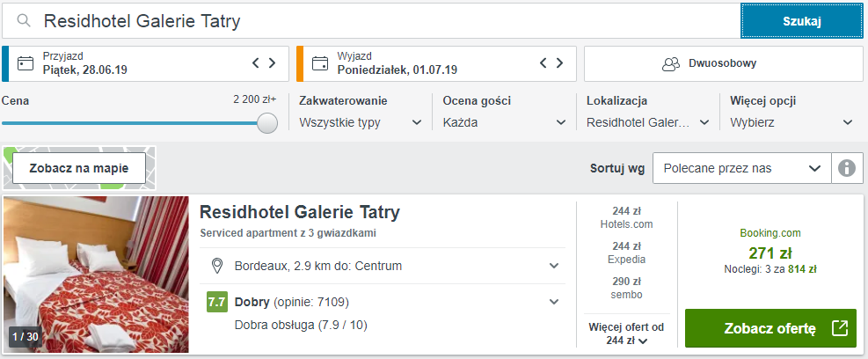Click the Szukaj search button
Screen dimensions: 868x359
[x=801, y=21]
